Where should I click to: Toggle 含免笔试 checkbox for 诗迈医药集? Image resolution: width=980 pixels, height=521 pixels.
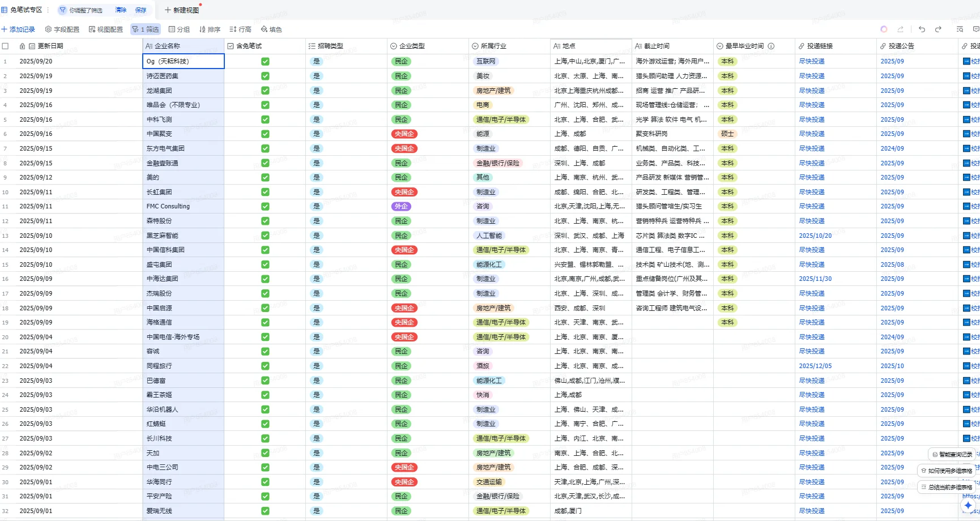[265, 76]
